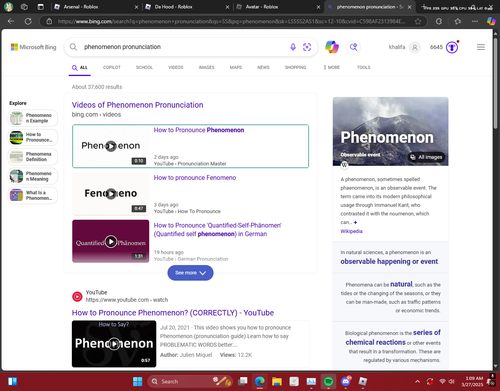This screenshot has height=391, width=500.
Task: Open visual search camera icon in search box
Action: (x=307, y=47)
